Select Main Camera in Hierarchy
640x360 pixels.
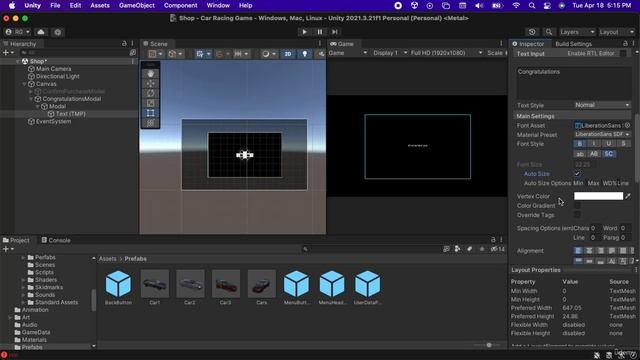point(53,69)
